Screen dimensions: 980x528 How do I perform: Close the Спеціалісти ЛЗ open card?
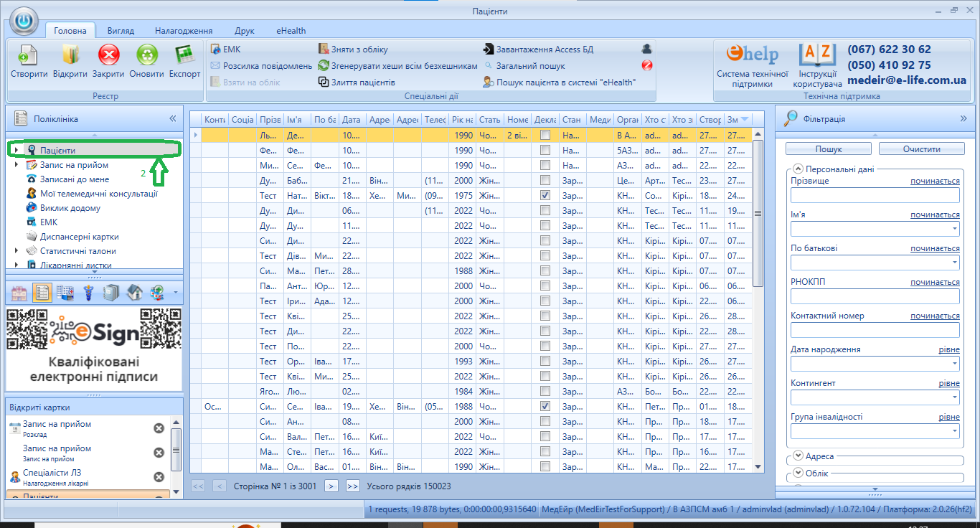(159, 477)
